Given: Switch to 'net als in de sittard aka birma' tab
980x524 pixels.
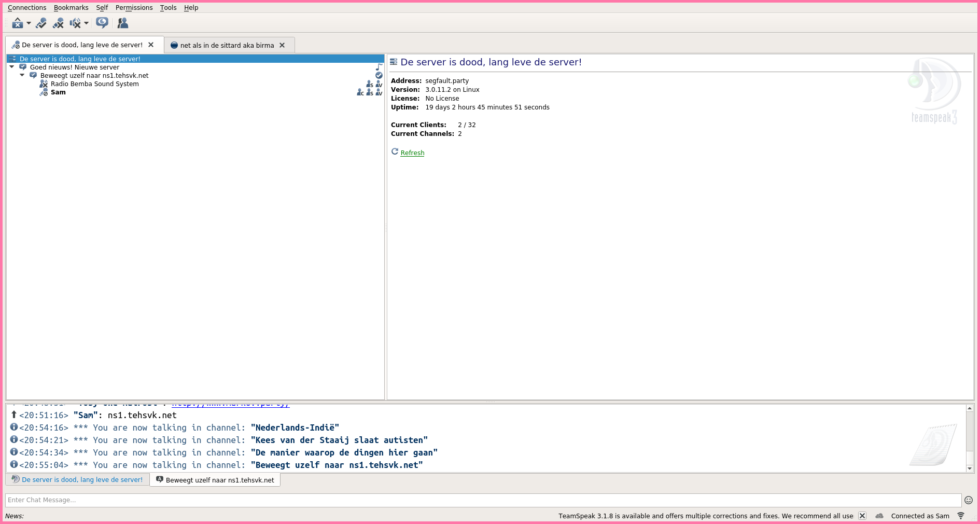Looking at the screenshot, I should click(x=227, y=46).
